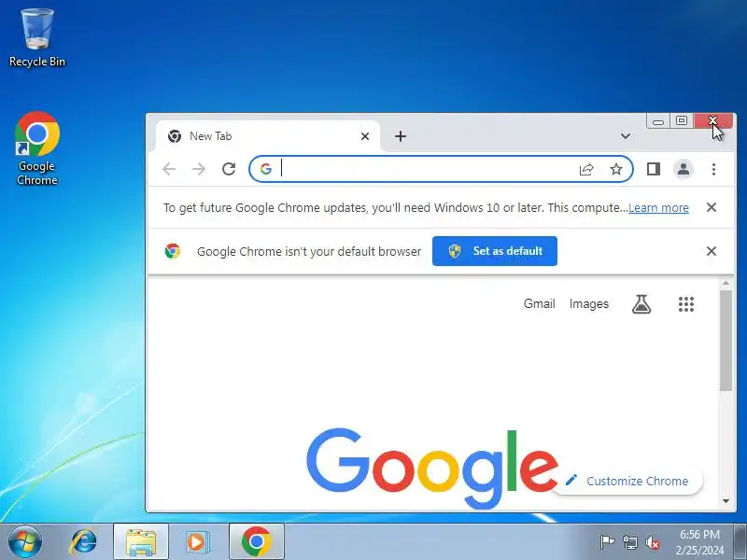Click the taskbar clock showing 6:56 PM

click(x=699, y=542)
